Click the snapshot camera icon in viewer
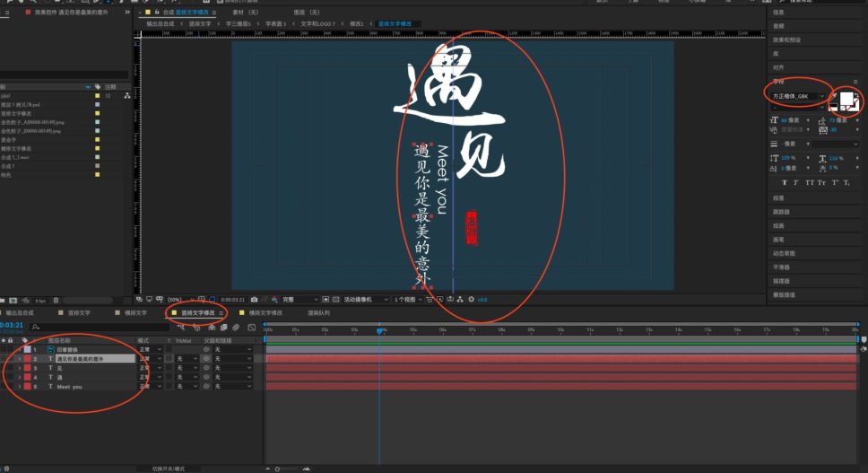The height and width of the screenshot is (473, 868). pyautogui.click(x=255, y=299)
